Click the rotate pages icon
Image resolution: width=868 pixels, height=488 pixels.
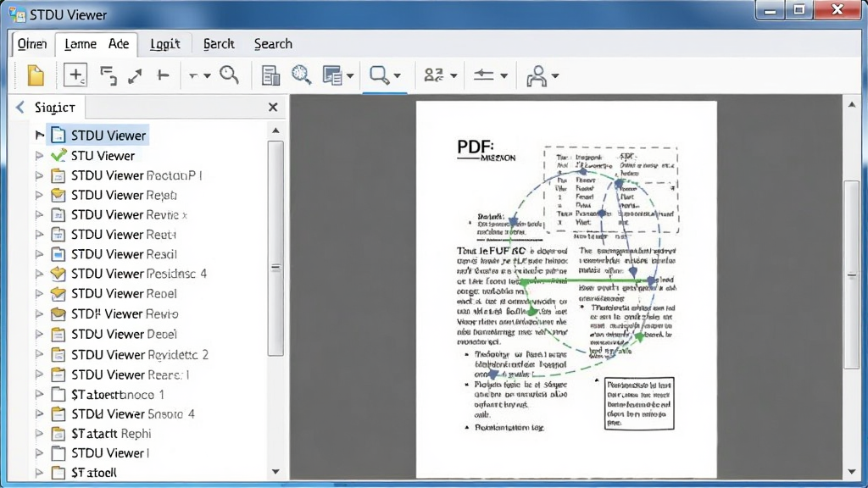tap(108, 75)
